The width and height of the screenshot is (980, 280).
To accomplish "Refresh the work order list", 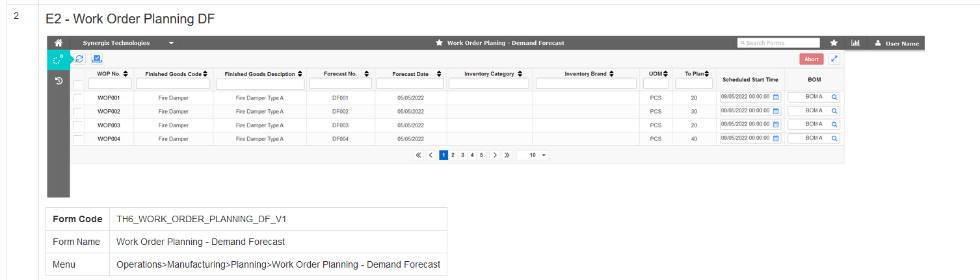I will (x=79, y=58).
